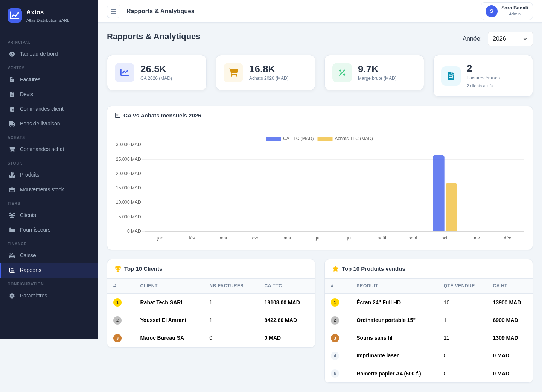Click the Top 10 Produits star icon
Screen dimensions: 542x392
335,269
